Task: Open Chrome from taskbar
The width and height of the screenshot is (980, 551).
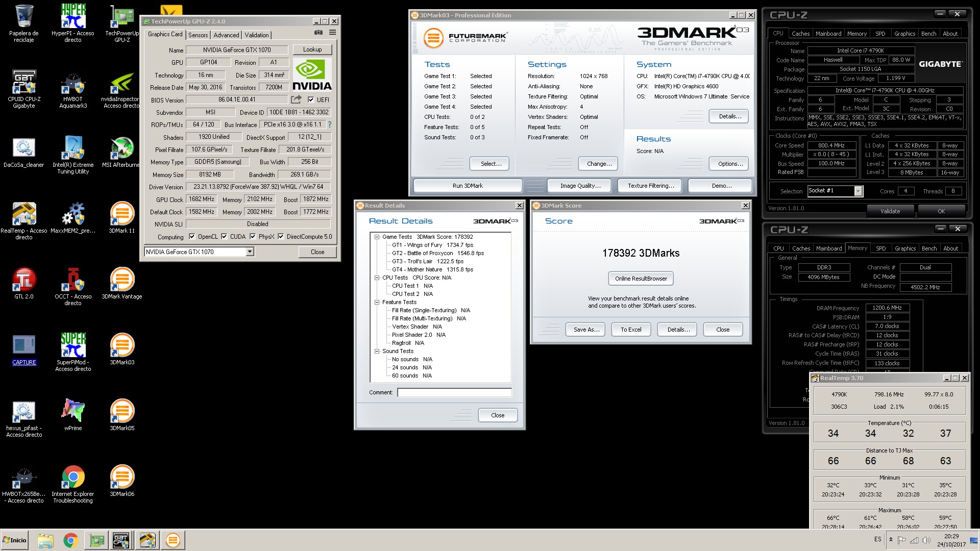Action: (70, 540)
